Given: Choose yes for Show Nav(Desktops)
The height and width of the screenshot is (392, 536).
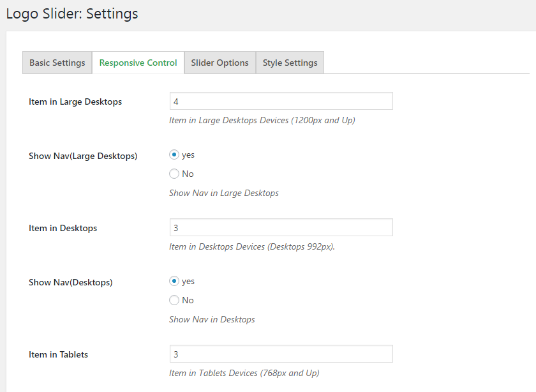Looking at the screenshot, I should 174,281.
